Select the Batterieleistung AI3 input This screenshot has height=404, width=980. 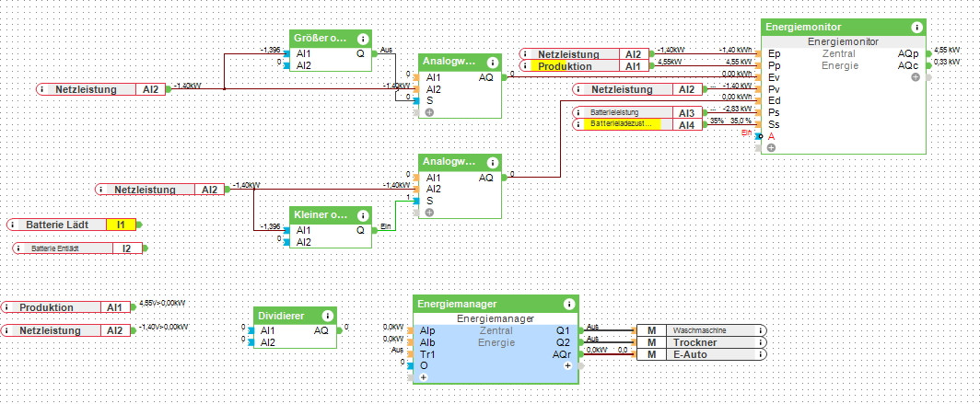click(x=636, y=112)
